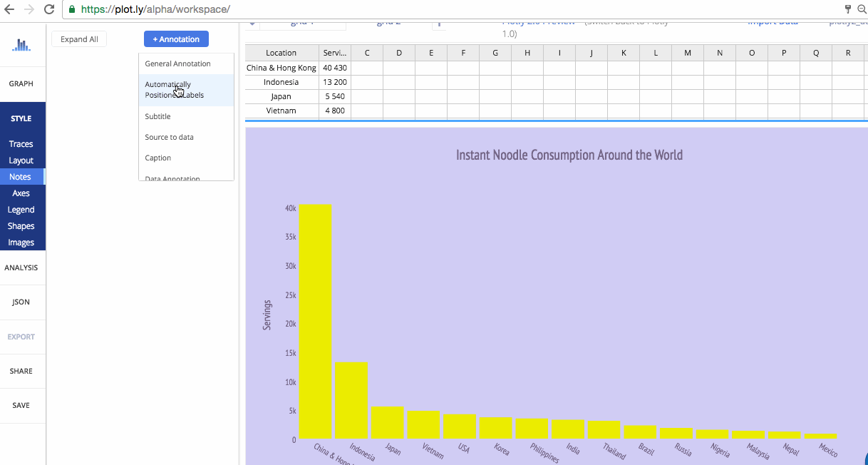Click the magnifier zoom icon top-right
The image size is (868, 465).
tap(862, 10)
